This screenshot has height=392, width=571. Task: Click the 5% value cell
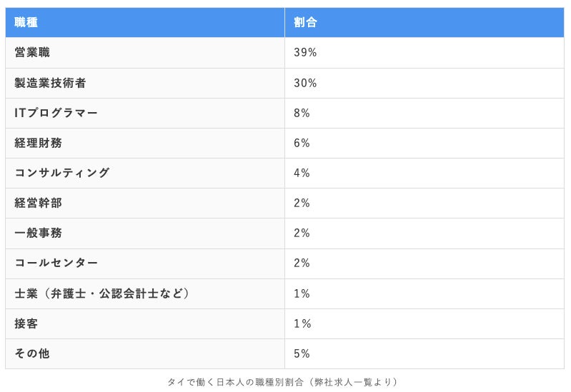(302, 353)
